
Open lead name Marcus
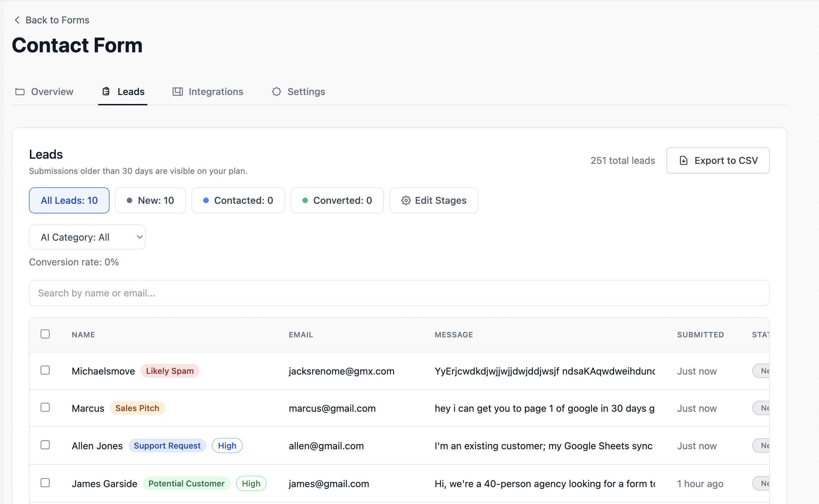pyautogui.click(x=88, y=408)
